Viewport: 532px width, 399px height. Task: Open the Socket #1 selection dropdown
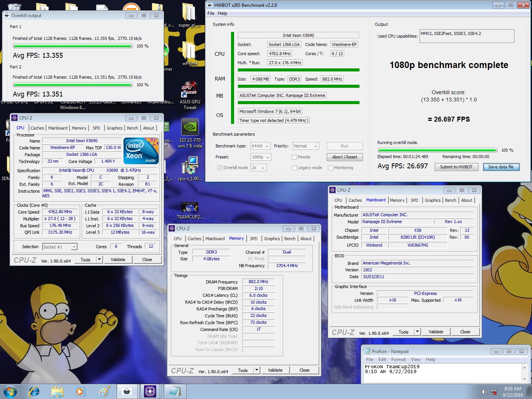(x=60, y=247)
